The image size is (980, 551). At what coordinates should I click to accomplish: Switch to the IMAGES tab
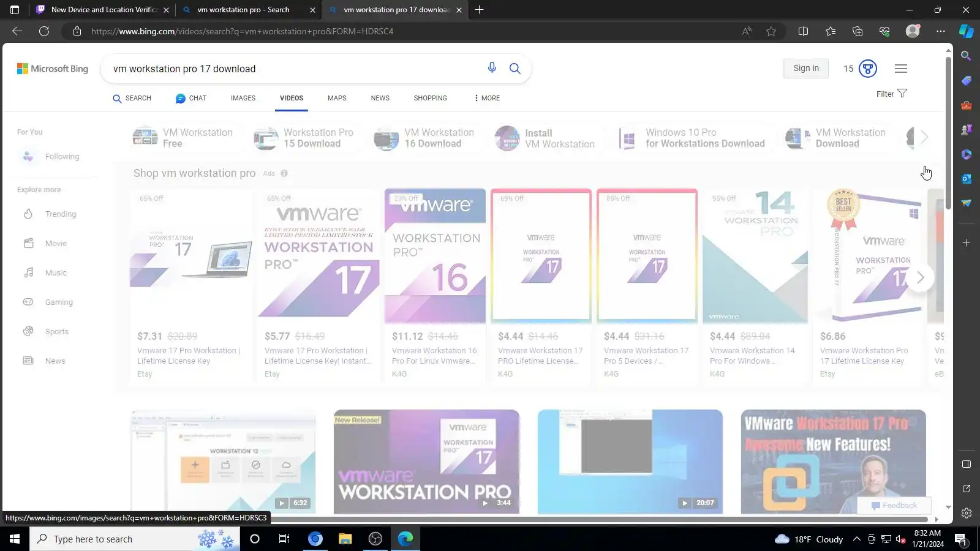coord(243,98)
